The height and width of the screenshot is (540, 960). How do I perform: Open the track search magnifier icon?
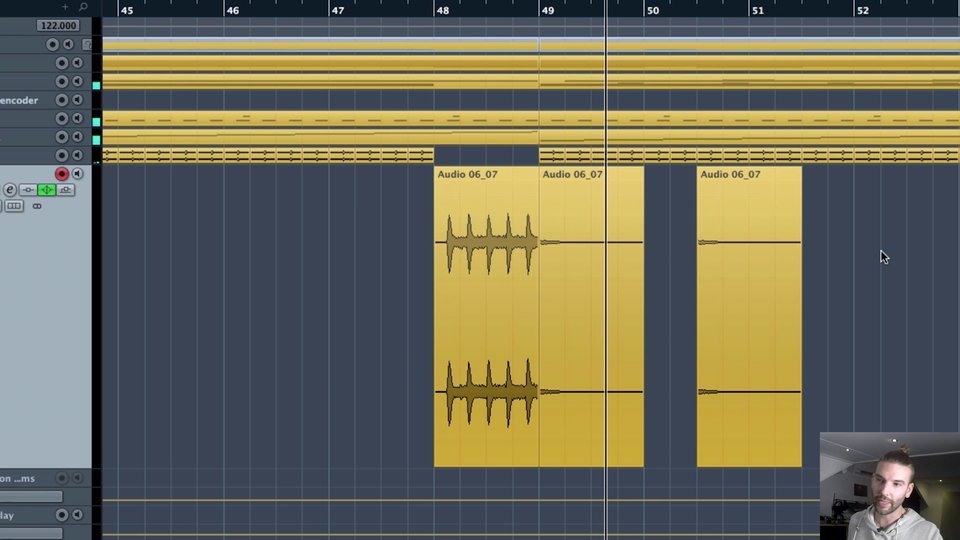(83, 7)
